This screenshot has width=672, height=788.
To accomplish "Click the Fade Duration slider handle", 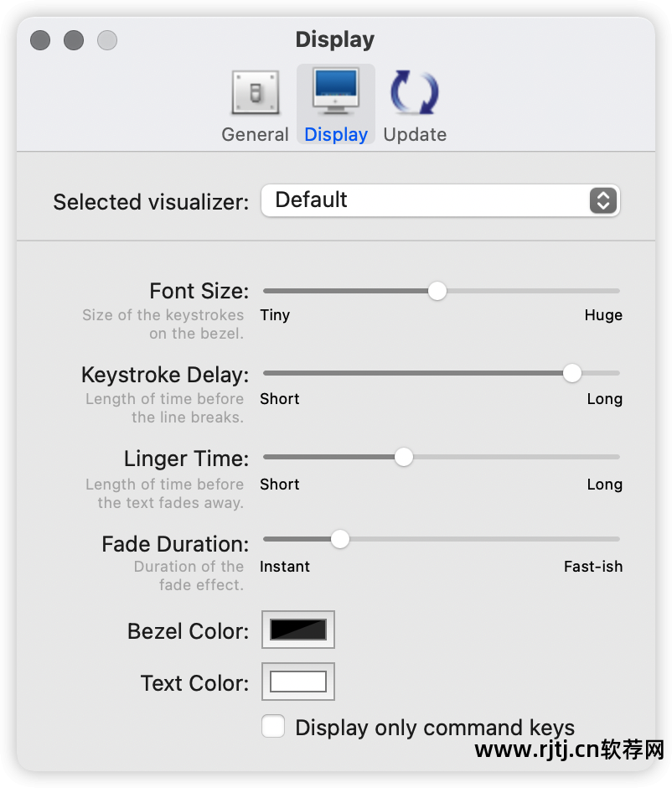I will [339, 539].
